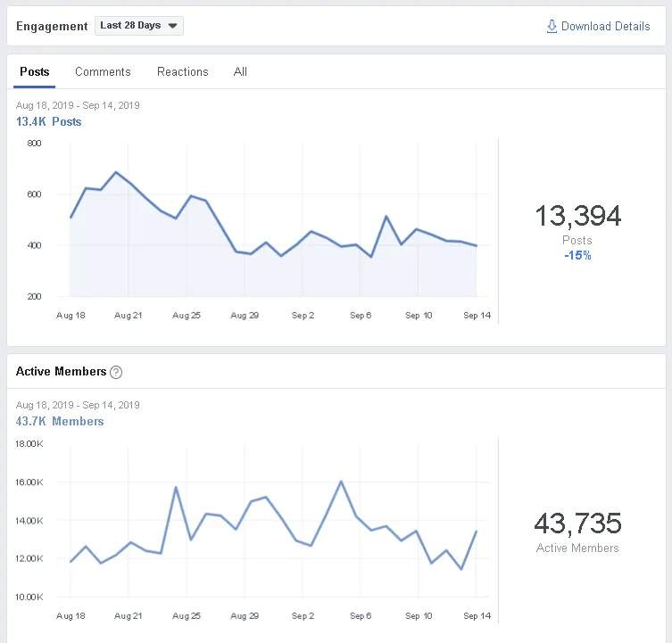Viewport: 672px width, 643px height.
Task: Click the Posts line endpoint at Sep 14
Action: pos(476,245)
